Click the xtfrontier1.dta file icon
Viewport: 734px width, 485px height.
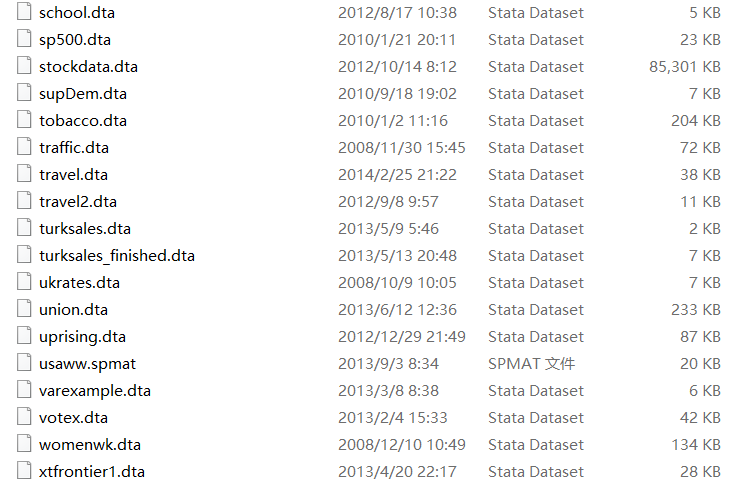(25, 472)
